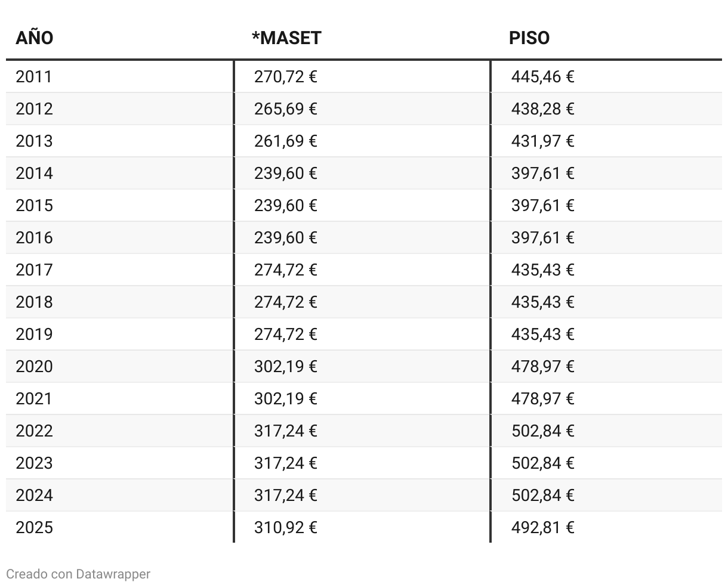Select the 265,69 € cell
Viewport: 728px width, 588px height.
coord(285,109)
